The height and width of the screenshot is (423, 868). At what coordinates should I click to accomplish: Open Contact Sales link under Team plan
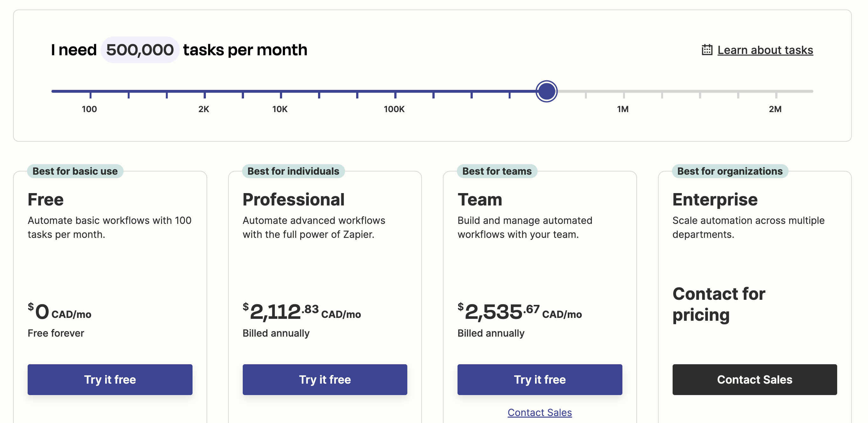(x=539, y=412)
